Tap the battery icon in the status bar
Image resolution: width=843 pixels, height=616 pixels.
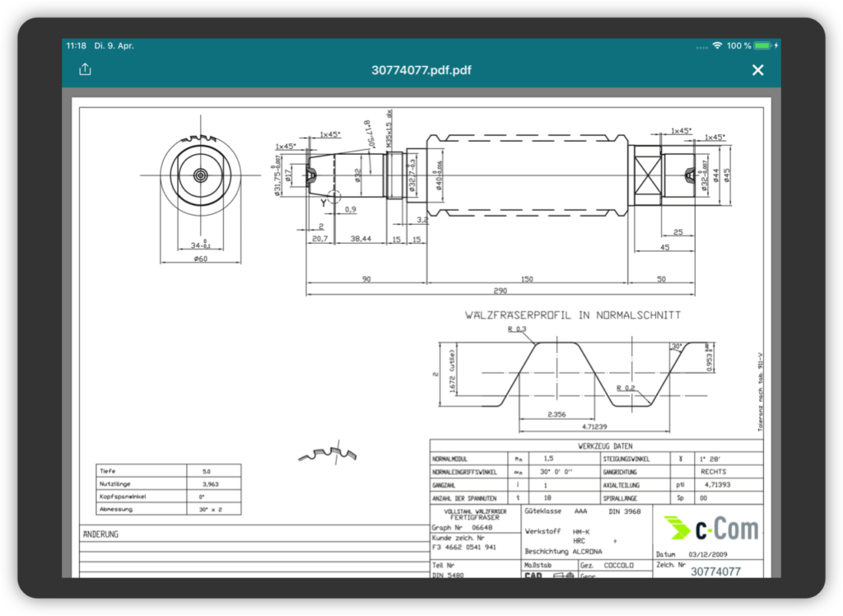click(x=763, y=45)
